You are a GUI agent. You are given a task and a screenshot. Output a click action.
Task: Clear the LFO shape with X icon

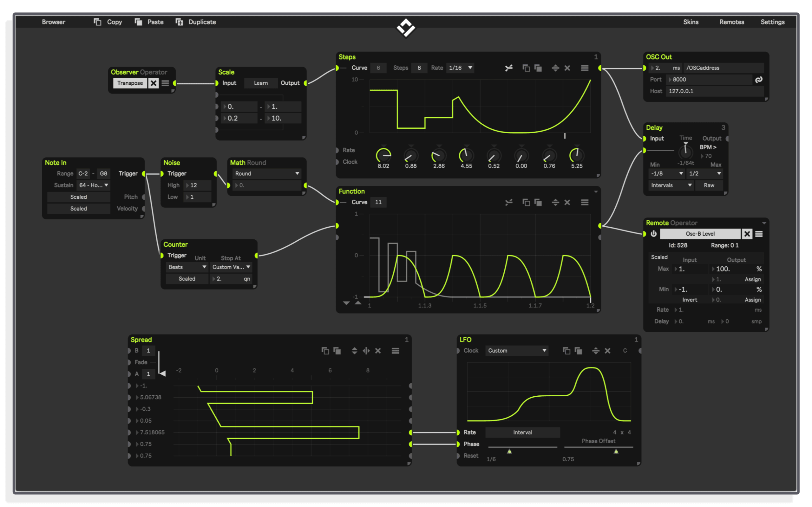607,351
